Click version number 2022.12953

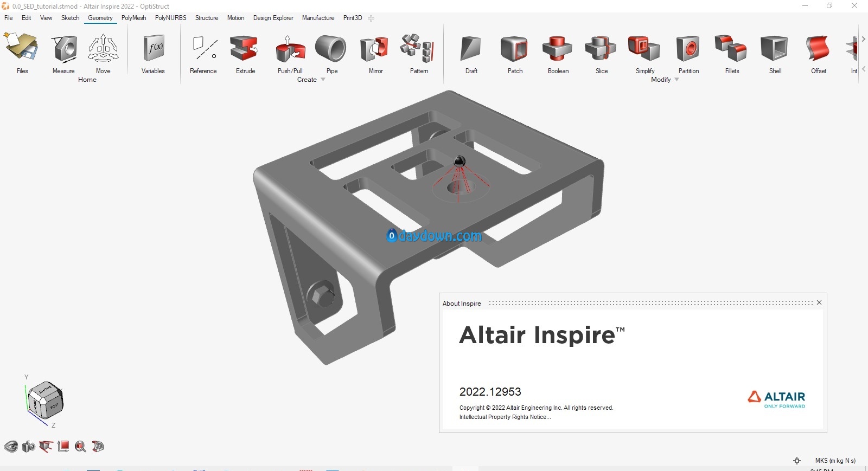(490, 391)
